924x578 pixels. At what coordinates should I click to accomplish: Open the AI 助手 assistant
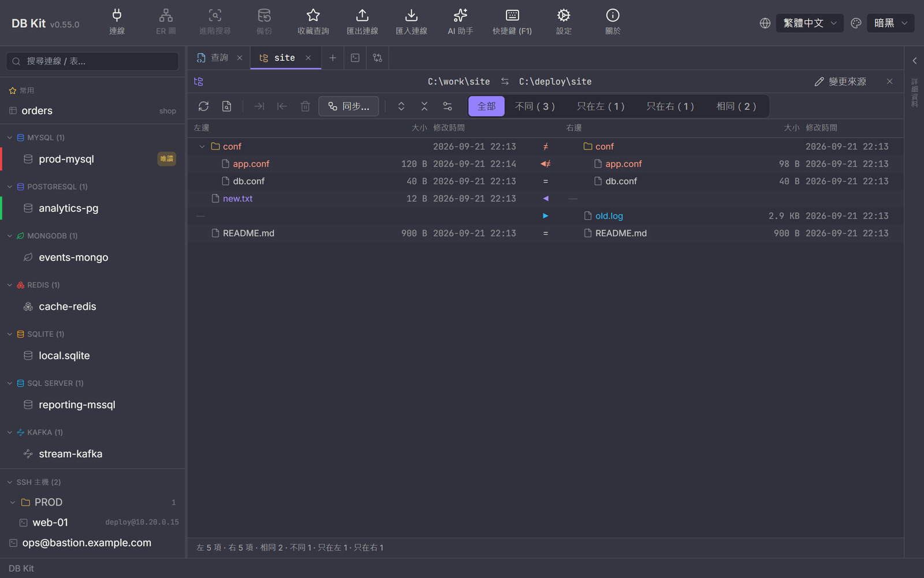click(460, 23)
